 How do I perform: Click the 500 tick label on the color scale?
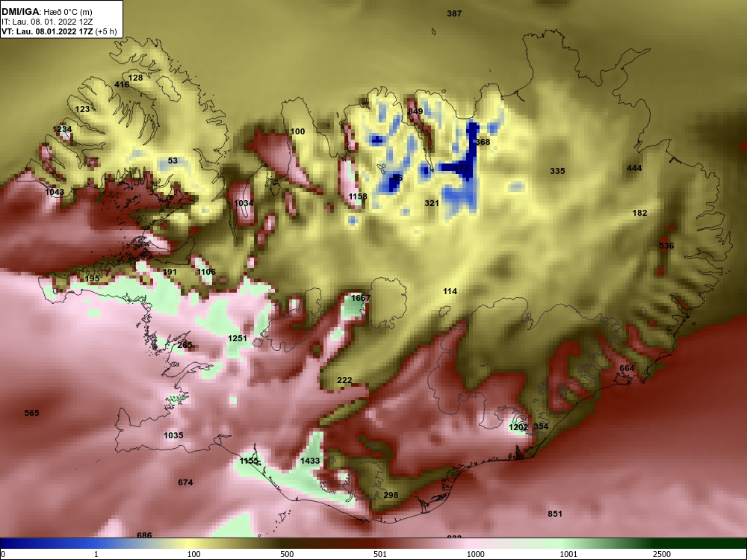287,554
